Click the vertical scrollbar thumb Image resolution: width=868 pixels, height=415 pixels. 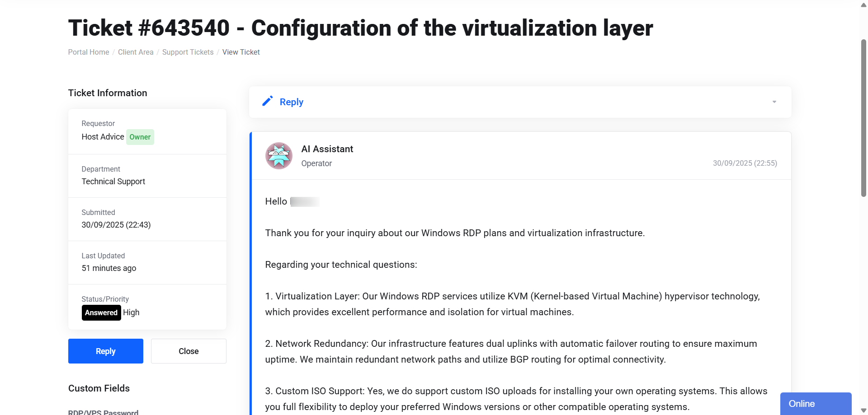[863, 118]
